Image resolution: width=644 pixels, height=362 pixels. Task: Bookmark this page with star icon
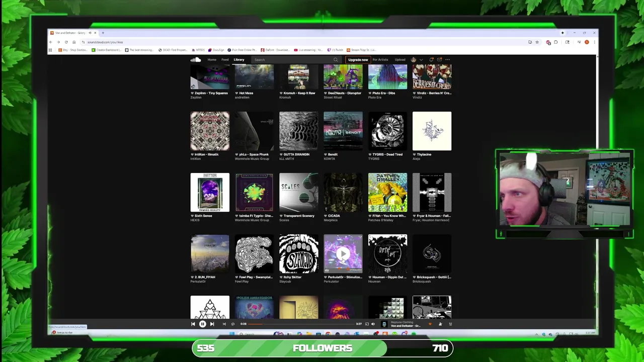pos(537,42)
